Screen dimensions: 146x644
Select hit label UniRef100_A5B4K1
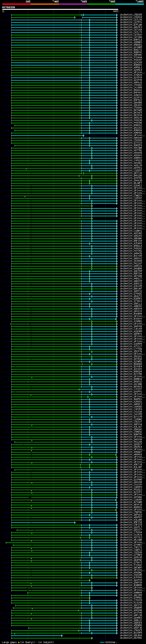[x=131, y=45]
